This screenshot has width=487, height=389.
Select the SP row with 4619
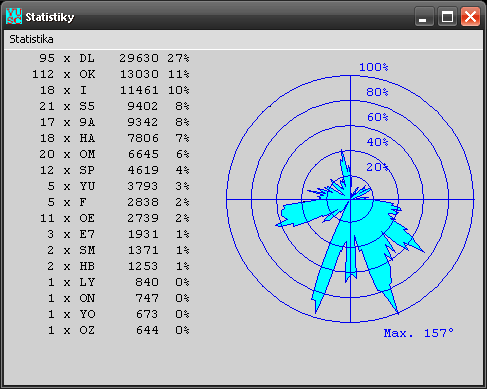coord(114,170)
